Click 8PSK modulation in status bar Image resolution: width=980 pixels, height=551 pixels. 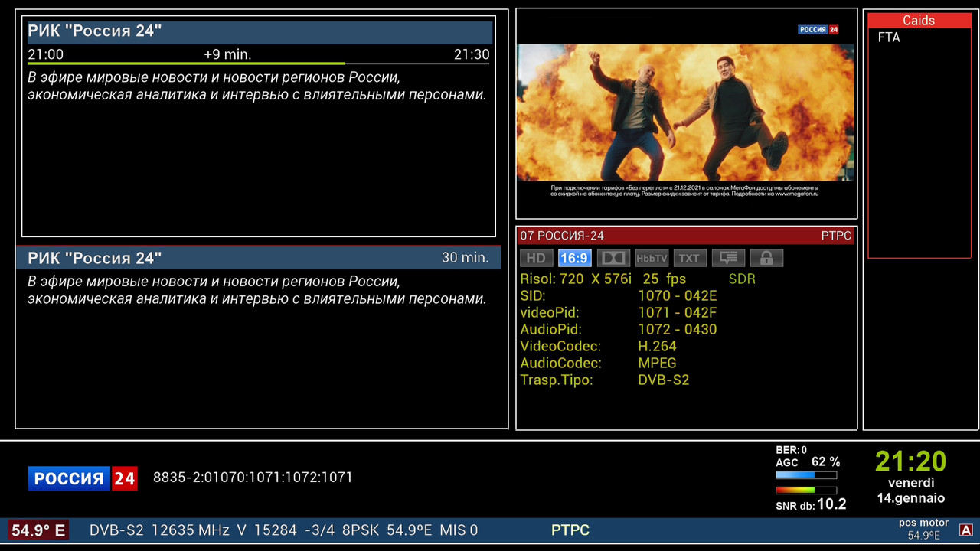pyautogui.click(x=360, y=530)
